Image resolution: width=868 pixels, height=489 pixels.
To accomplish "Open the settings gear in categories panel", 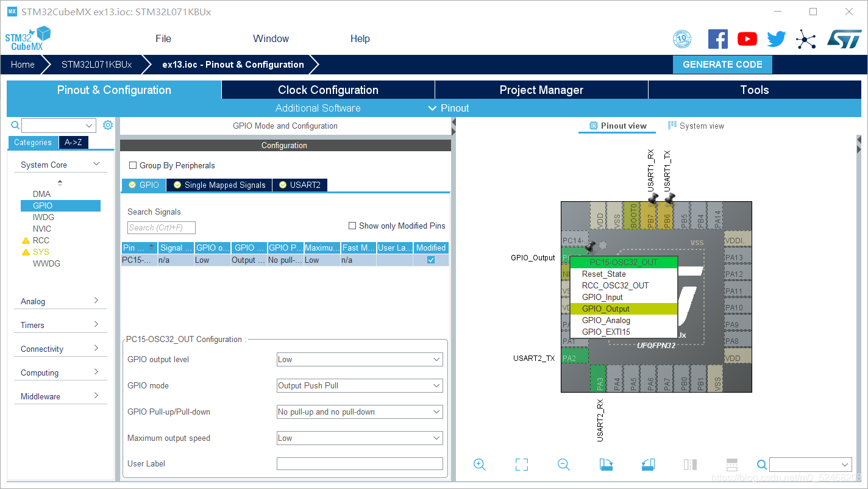I will click(108, 125).
